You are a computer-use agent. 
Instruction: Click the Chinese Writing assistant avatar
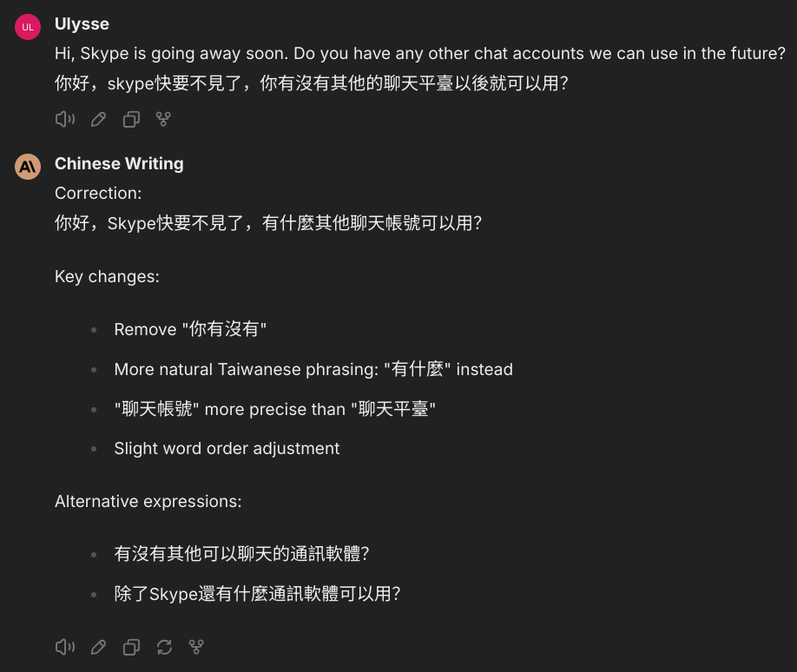tap(28, 167)
